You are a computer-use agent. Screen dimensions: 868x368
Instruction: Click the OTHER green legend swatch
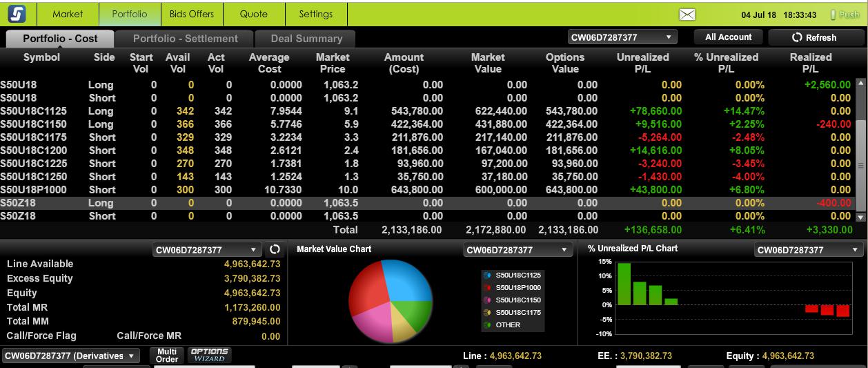pos(487,325)
